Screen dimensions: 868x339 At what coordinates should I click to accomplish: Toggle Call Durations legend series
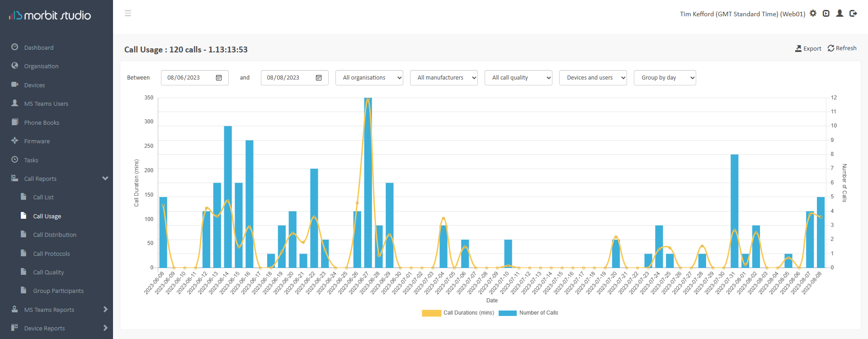(x=458, y=313)
